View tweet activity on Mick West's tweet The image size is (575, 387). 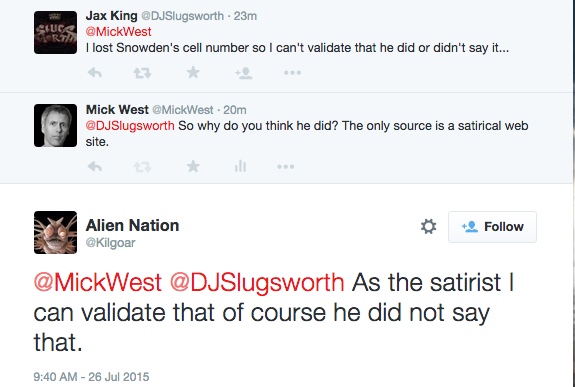240,167
